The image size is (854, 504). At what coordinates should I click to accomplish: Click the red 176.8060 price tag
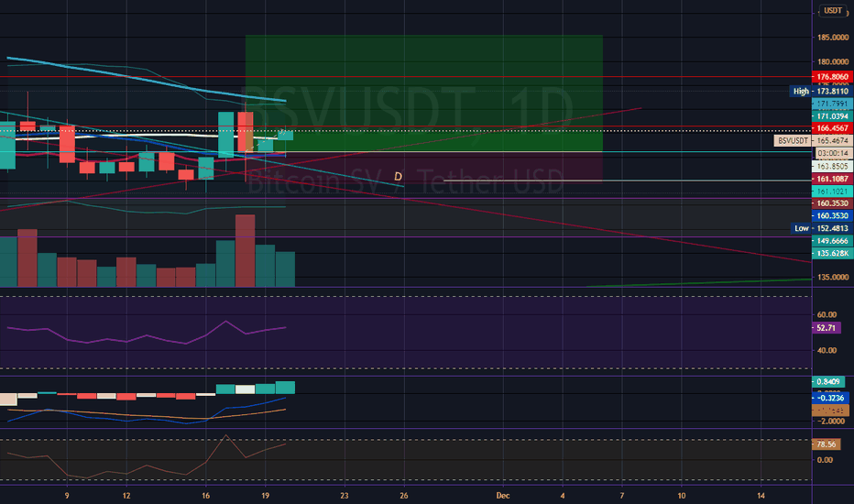pyautogui.click(x=832, y=77)
